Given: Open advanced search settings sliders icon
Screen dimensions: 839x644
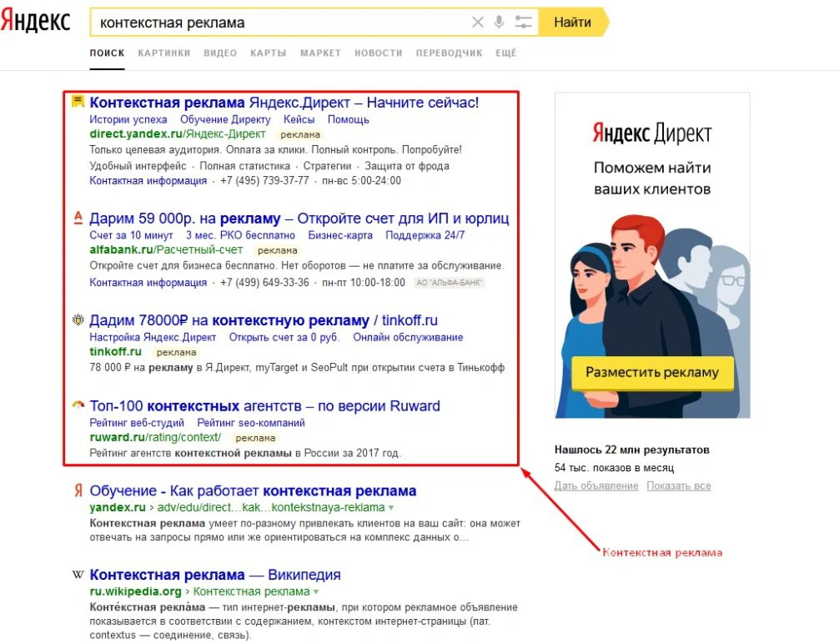Looking at the screenshot, I should (x=523, y=22).
